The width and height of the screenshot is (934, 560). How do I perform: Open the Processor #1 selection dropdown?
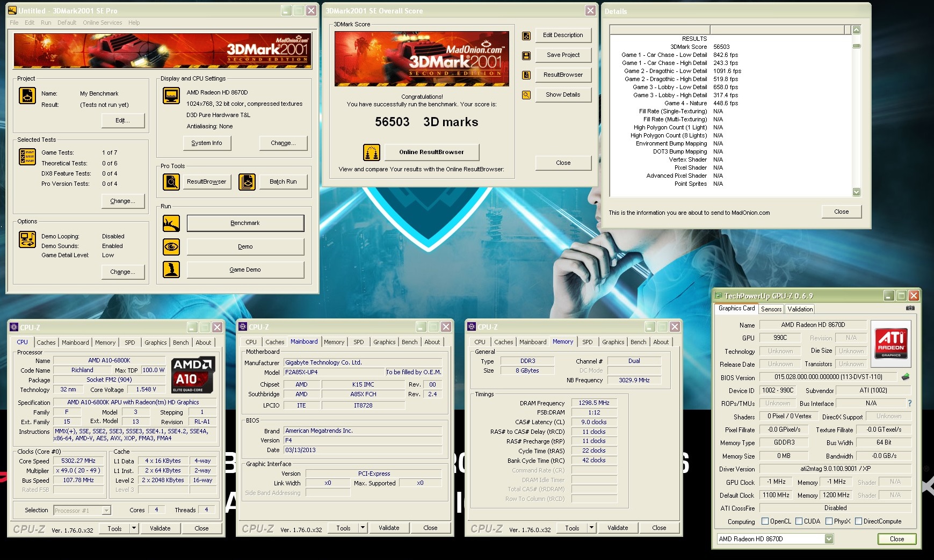(x=106, y=511)
